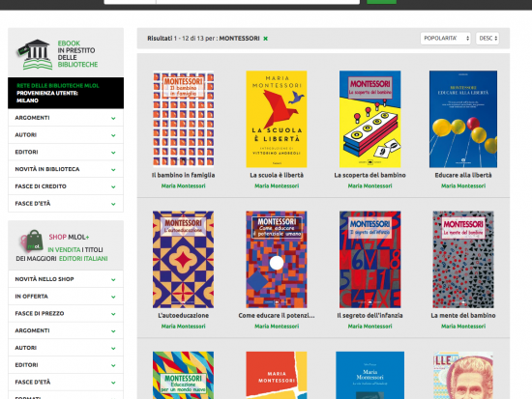The height and width of the screenshot is (399, 532).
Task: Click RETE DELLE BIBLIOTECHE MLOL text
Action: click(x=58, y=86)
